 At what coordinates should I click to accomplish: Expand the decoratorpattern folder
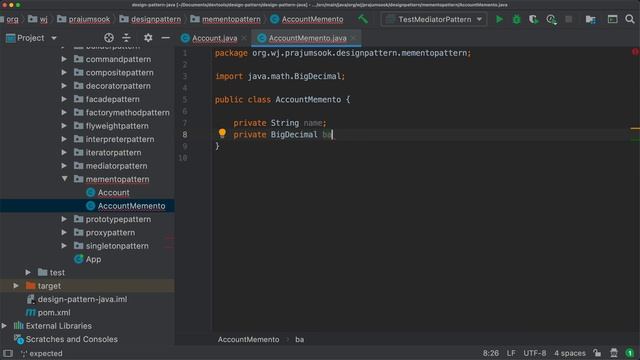click(64, 86)
